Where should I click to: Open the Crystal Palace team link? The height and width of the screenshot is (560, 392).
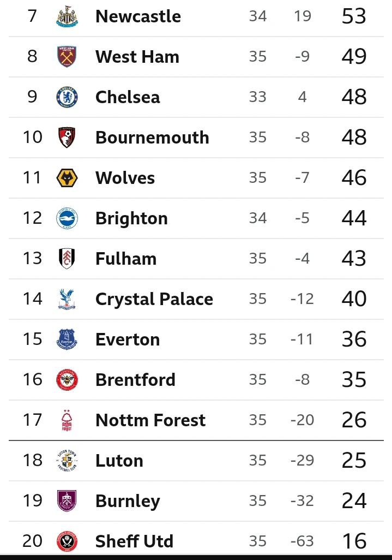(x=154, y=299)
